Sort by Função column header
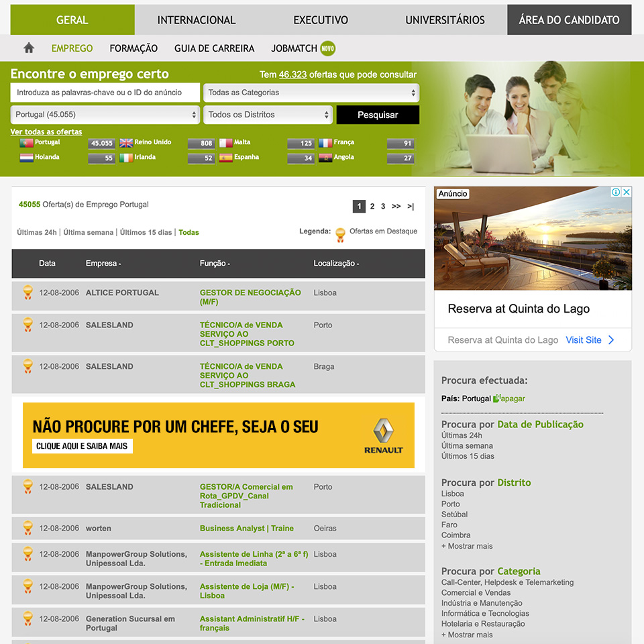Screen dimensions: 644x644 215,263
